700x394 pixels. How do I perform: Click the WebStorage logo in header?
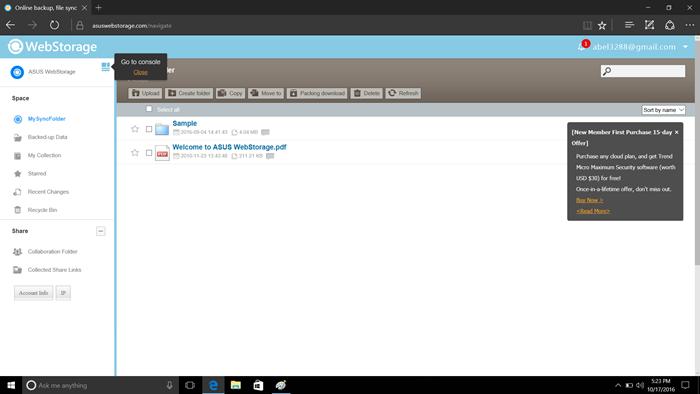52,46
